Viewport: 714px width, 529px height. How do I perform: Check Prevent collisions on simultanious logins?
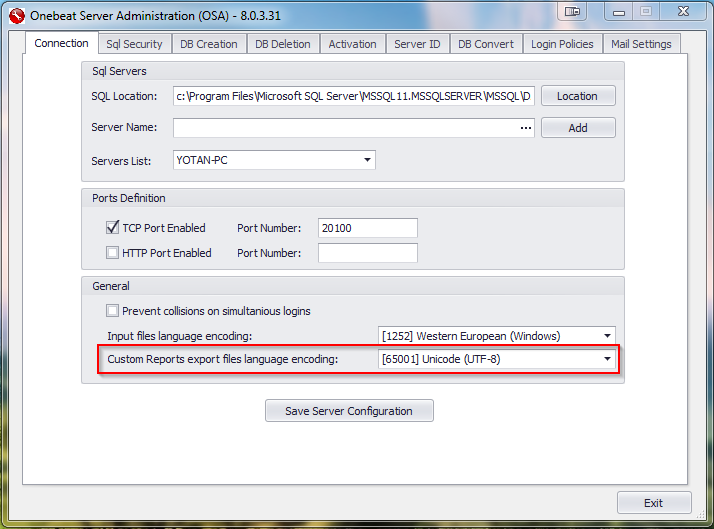[112, 310]
